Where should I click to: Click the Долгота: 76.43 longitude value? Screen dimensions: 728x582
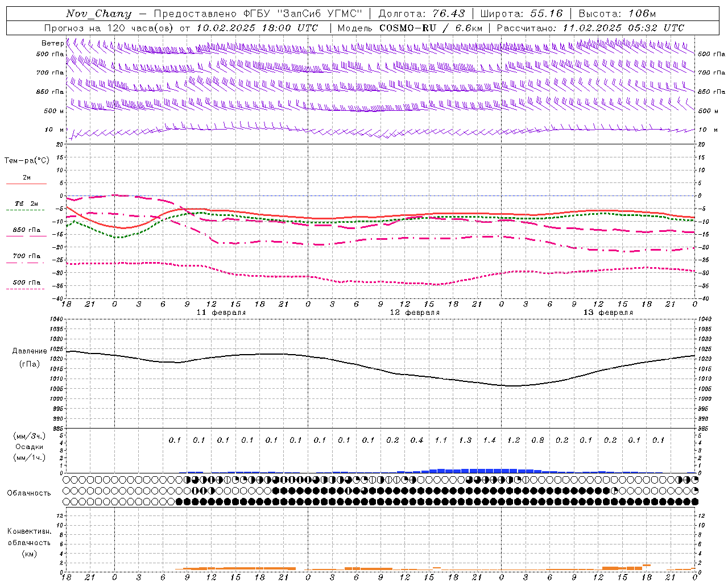421,14
